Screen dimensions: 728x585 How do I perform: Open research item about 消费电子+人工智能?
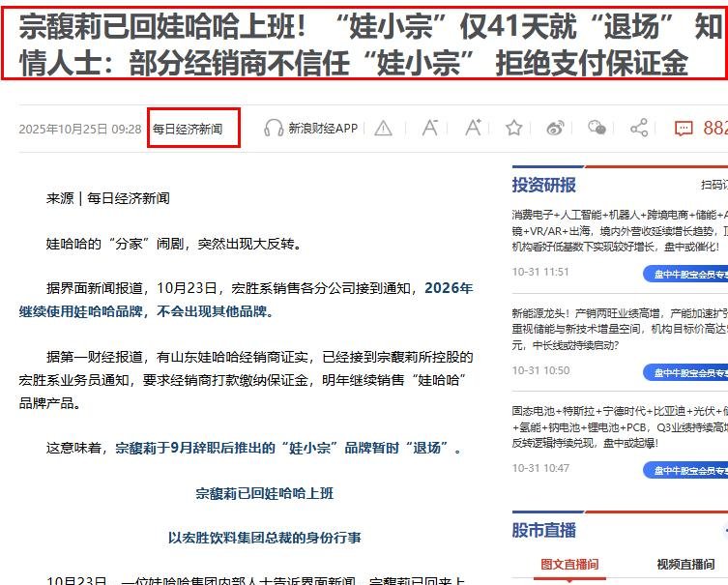pos(620,230)
